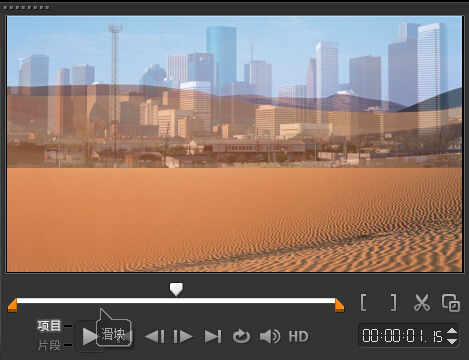Click the 00:00:01.15 timecode field

403,336
